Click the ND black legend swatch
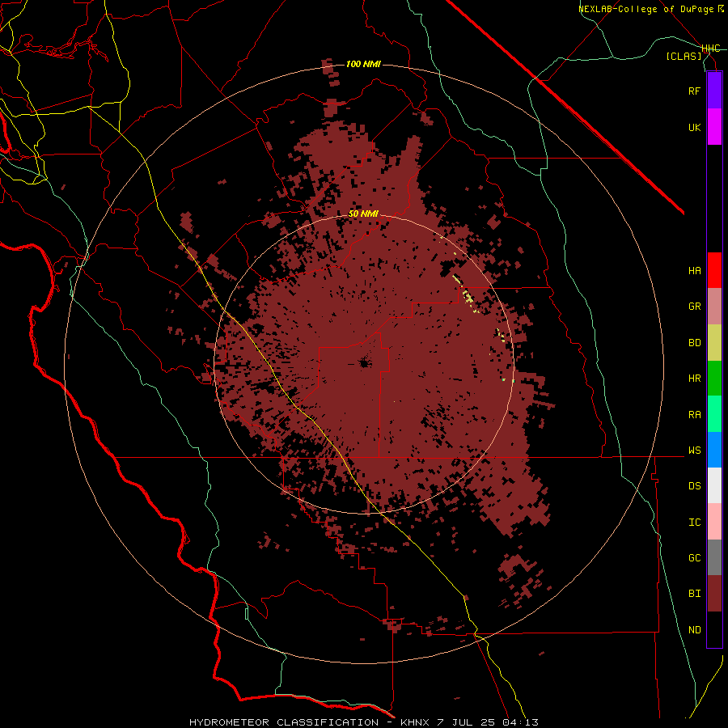The width and height of the screenshot is (728, 728). click(714, 629)
